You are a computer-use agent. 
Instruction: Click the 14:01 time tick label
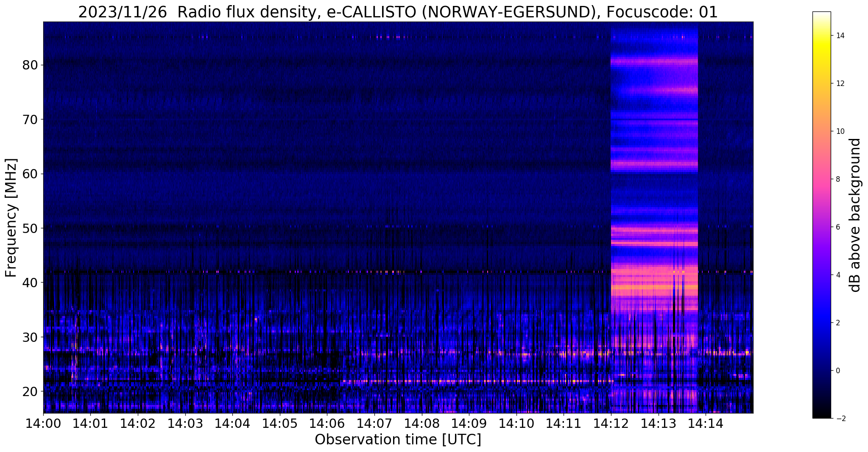(90, 423)
